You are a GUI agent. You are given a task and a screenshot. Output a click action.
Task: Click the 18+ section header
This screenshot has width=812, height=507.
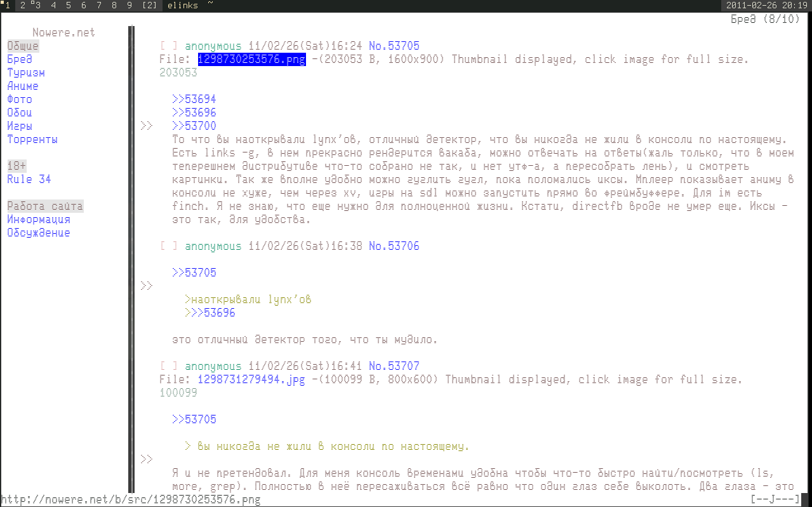[17, 166]
